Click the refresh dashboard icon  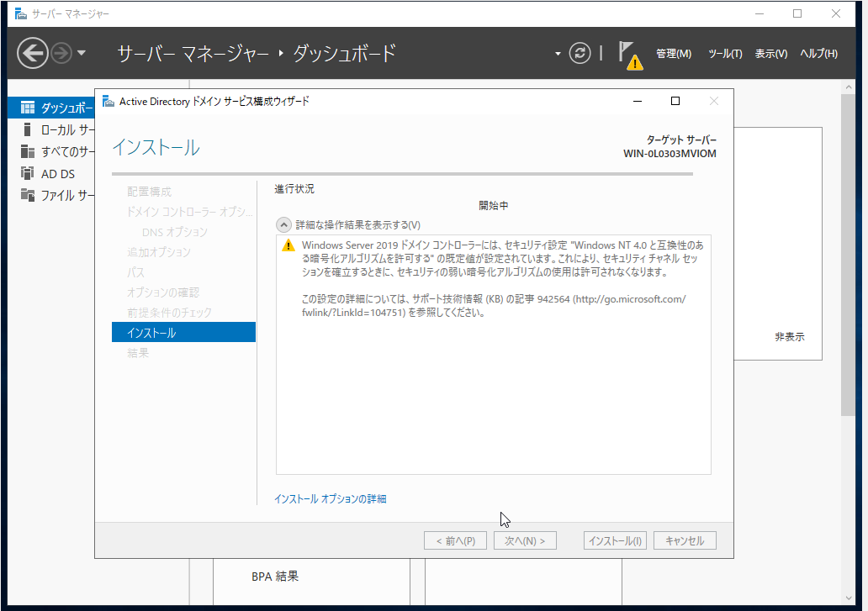click(x=580, y=54)
